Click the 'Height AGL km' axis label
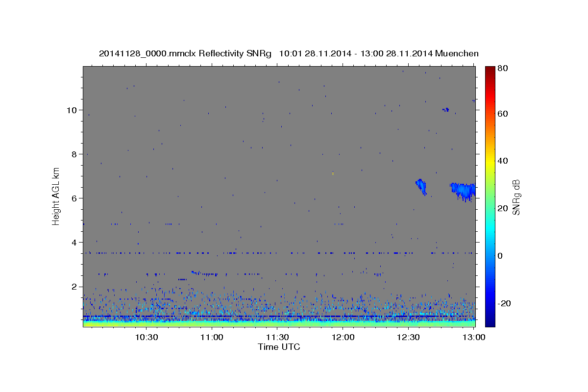This screenshot has height=392, width=588. coord(56,196)
